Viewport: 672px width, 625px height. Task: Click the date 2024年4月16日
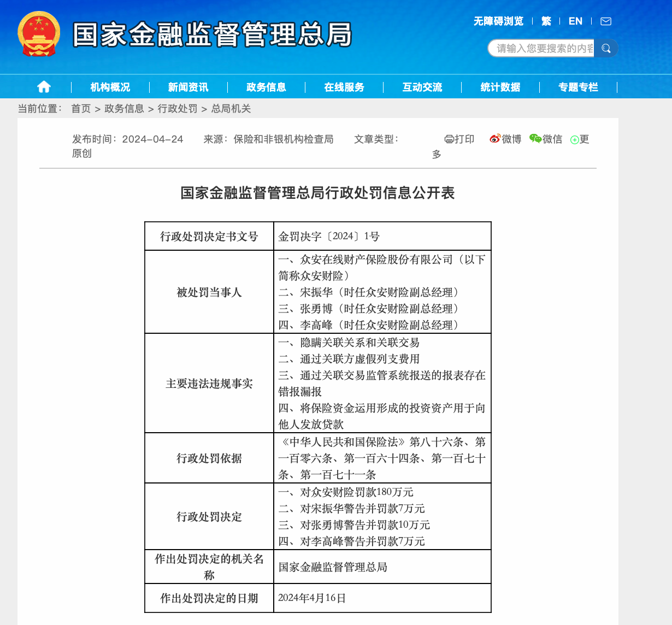[x=312, y=598]
